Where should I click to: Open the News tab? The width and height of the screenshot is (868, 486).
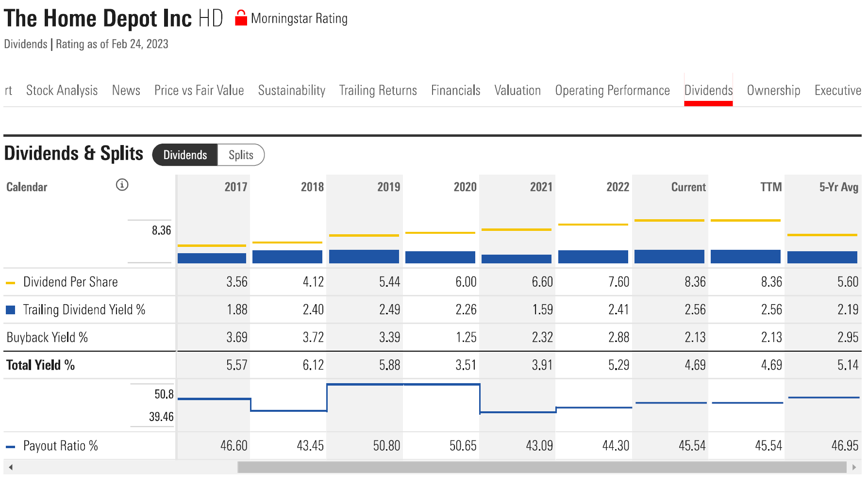pos(126,90)
